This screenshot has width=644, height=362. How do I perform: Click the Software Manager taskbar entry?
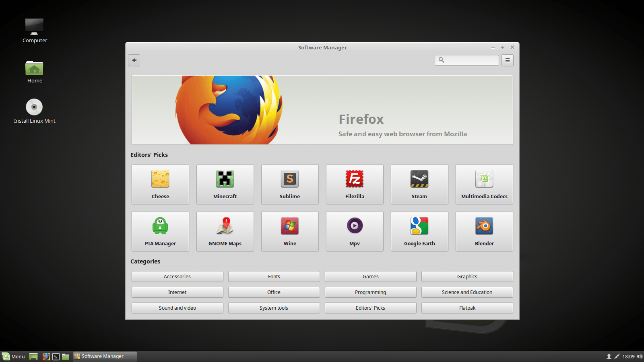[105, 356]
